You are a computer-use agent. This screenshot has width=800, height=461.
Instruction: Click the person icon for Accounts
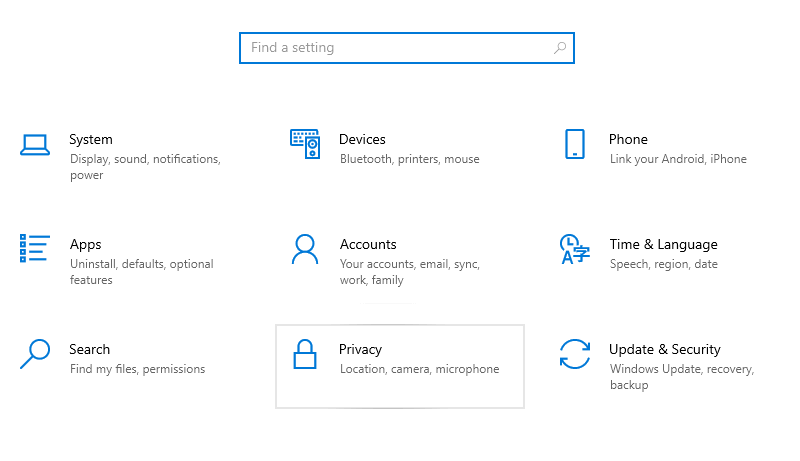point(305,249)
